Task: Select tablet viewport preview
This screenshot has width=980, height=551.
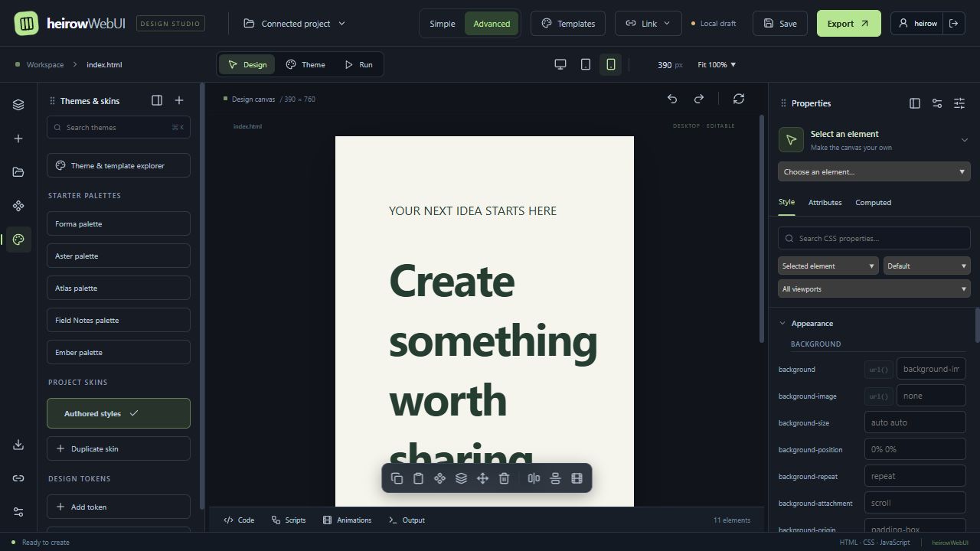Action: [x=586, y=64]
